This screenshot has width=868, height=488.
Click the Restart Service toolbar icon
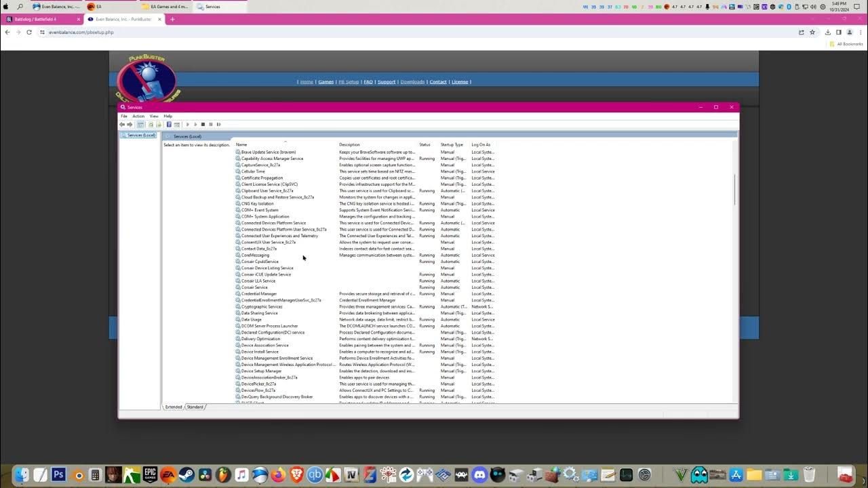click(x=218, y=125)
